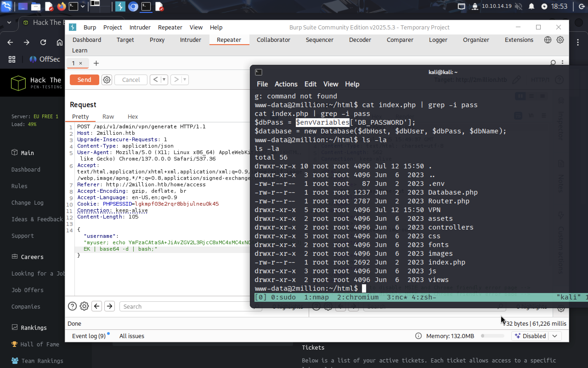Open the browser three-dot menu at far right
Viewport: 588px width, 368px height.
coord(578,42)
